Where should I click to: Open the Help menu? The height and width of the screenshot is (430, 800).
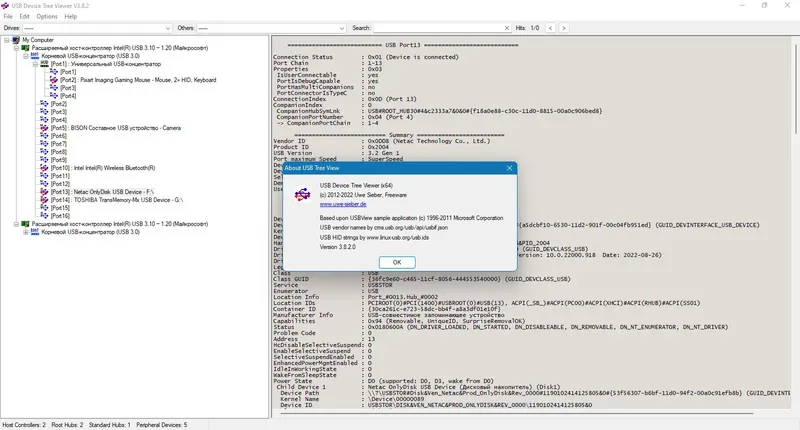70,16
